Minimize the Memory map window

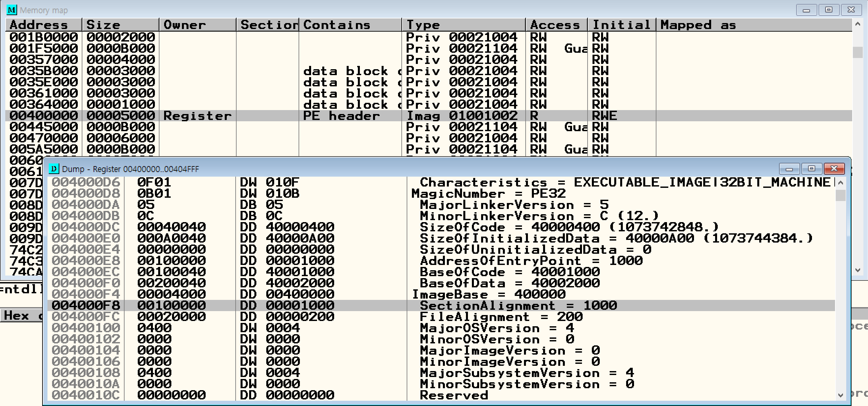(x=806, y=10)
